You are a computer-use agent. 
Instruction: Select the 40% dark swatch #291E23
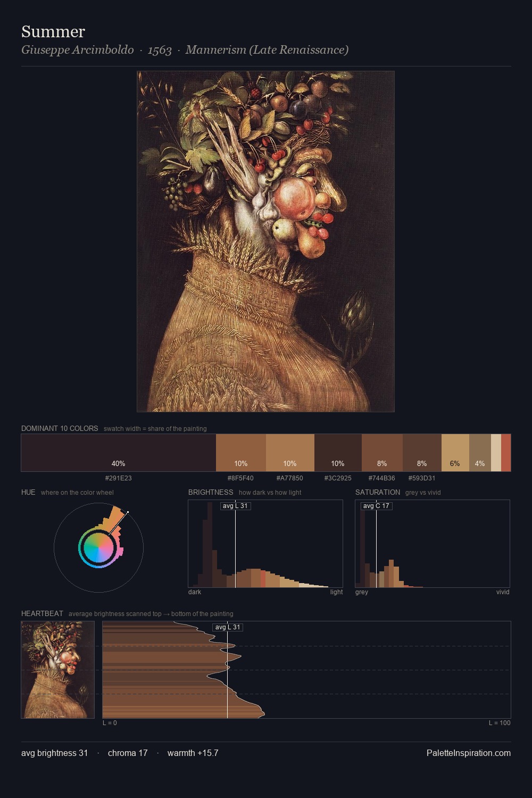pyautogui.click(x=119, y=453)
